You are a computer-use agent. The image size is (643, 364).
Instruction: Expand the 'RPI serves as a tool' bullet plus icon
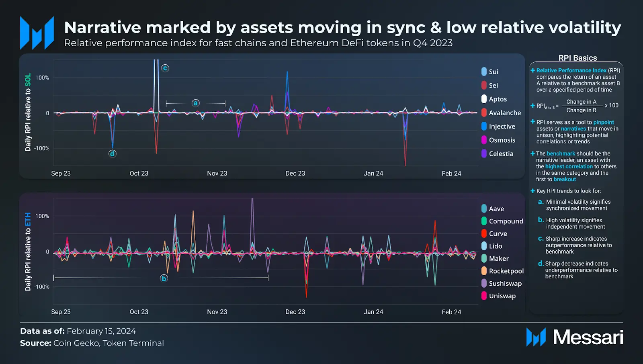532,122
